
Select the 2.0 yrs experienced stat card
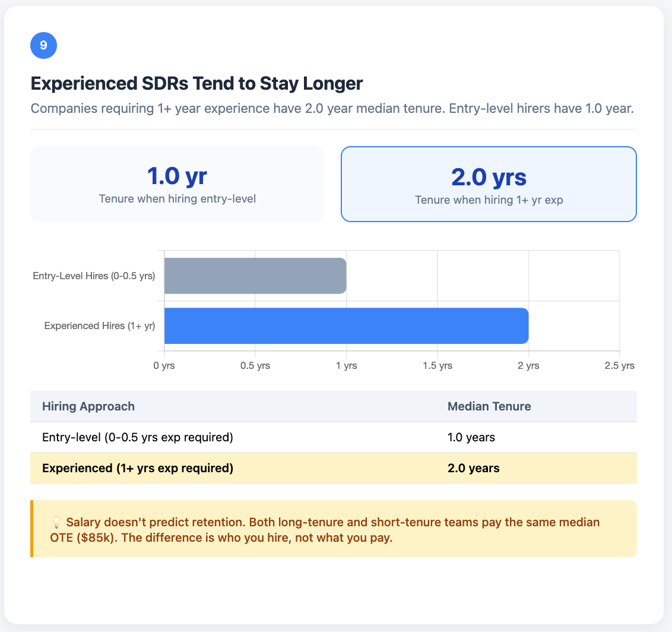[488, 184]
